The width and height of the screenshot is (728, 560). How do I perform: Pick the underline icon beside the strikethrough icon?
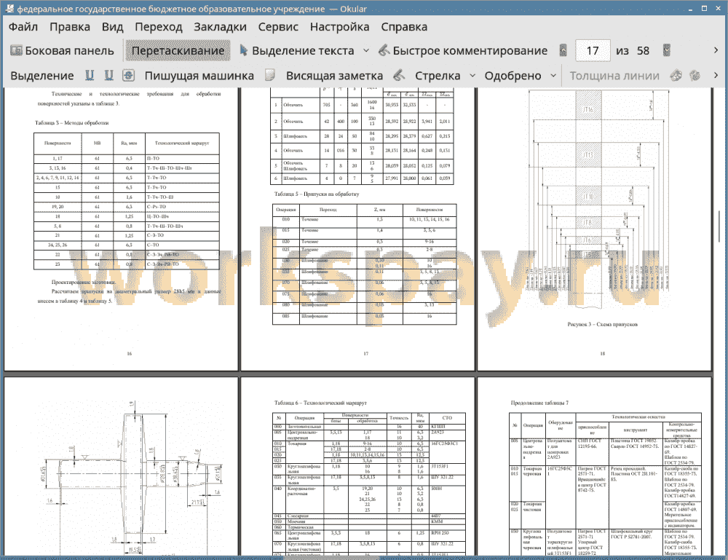point(109,75)
